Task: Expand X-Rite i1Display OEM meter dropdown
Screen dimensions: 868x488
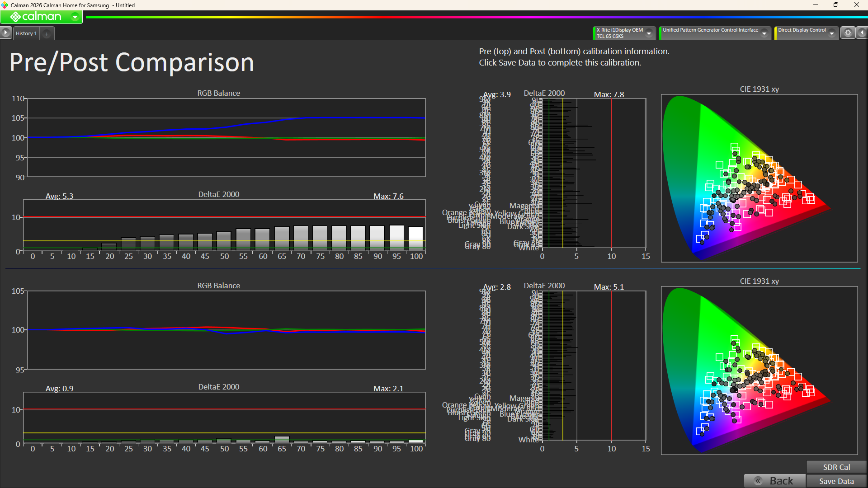Action: pos(649,33)
